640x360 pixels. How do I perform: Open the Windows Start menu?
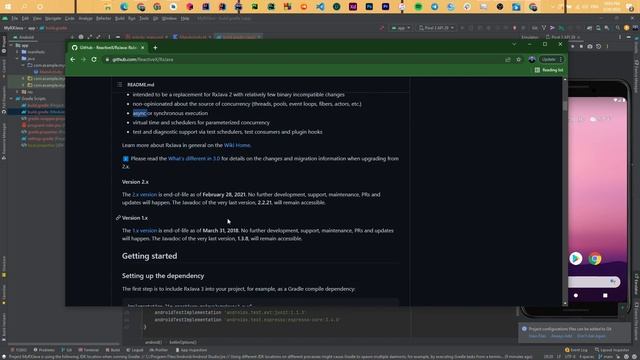(x=7, y=7)
